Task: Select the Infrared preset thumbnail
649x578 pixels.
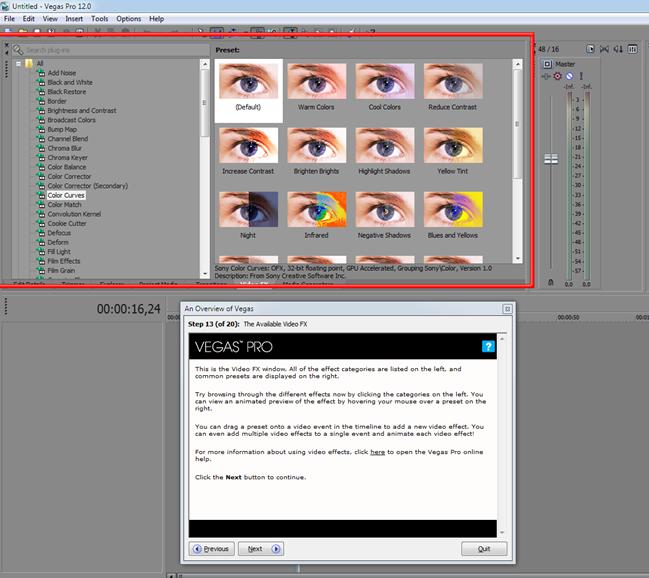Action: pos(317,216)
